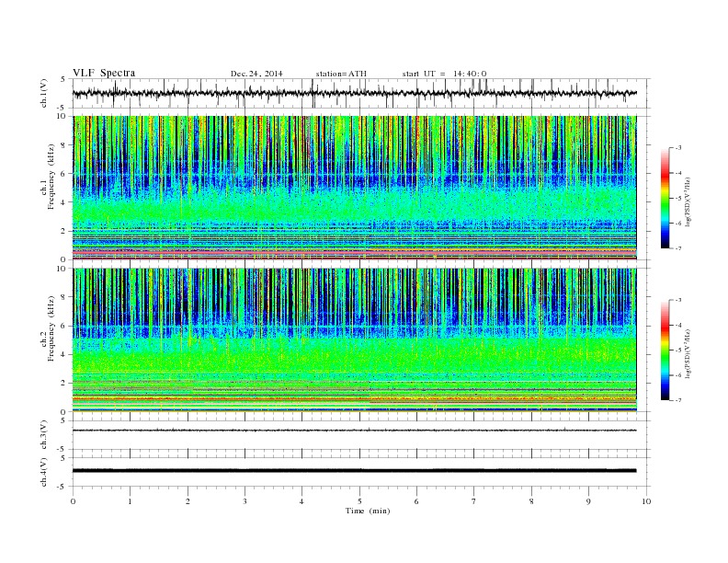Click the thick ch.4 waveform trace

pos(354,471)
